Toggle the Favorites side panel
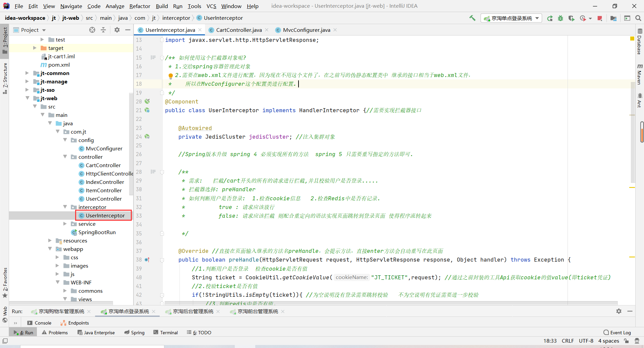The width and height of the screenshot is (644, 348). [5, 283]
